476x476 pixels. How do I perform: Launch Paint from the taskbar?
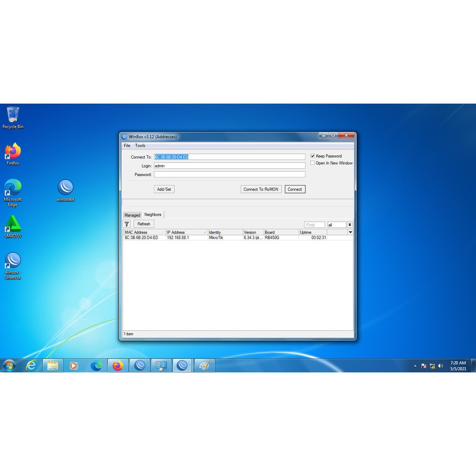tap(205, 366)
